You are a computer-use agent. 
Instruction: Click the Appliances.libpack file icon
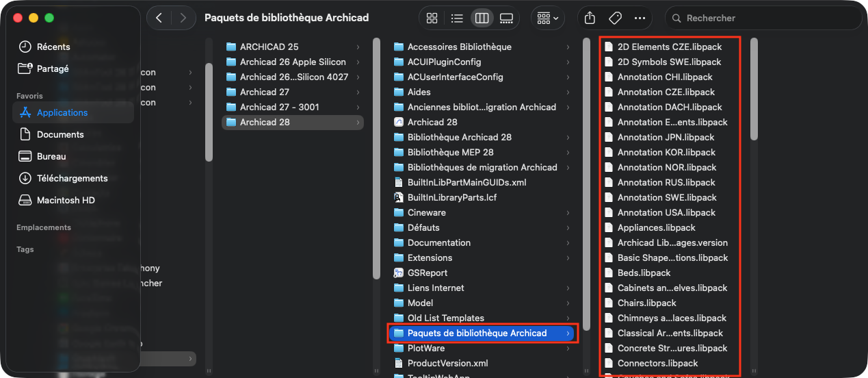609,227
